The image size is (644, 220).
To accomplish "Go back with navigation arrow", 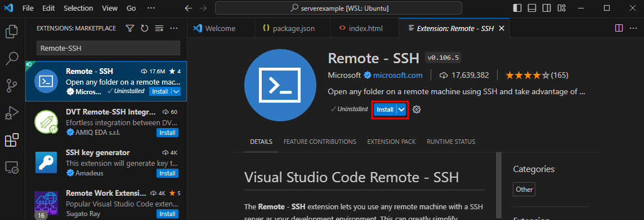I will click(189, 8).
